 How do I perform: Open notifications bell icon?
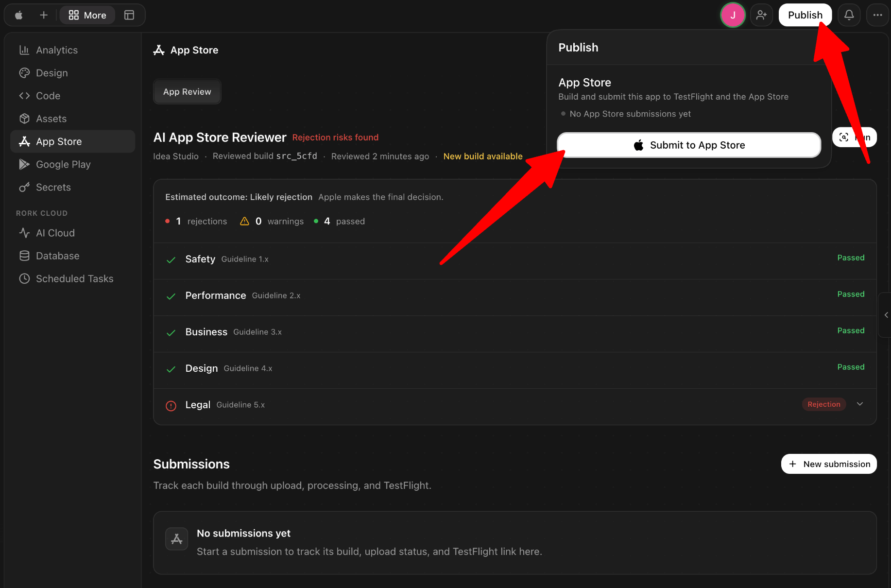coord(849,15)
